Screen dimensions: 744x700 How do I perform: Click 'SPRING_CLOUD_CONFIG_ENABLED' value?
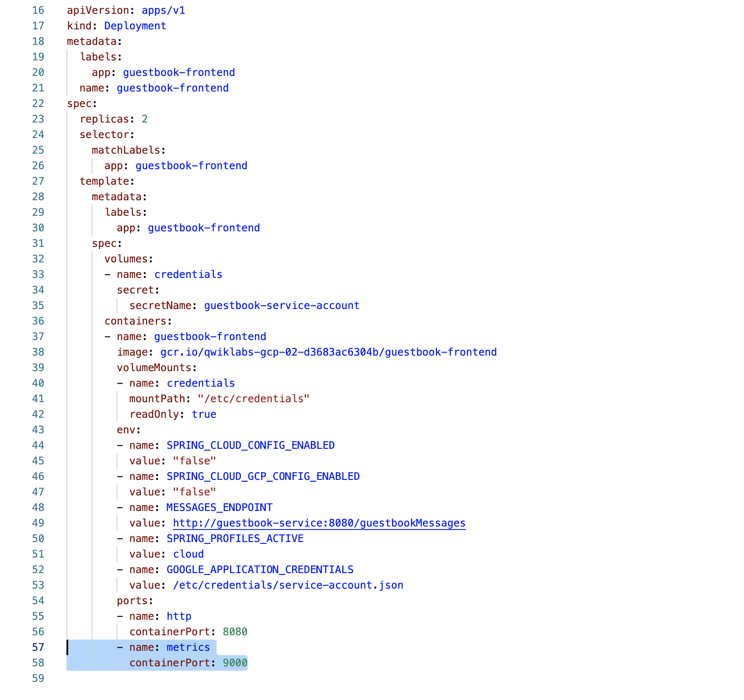tap(251, 445)
